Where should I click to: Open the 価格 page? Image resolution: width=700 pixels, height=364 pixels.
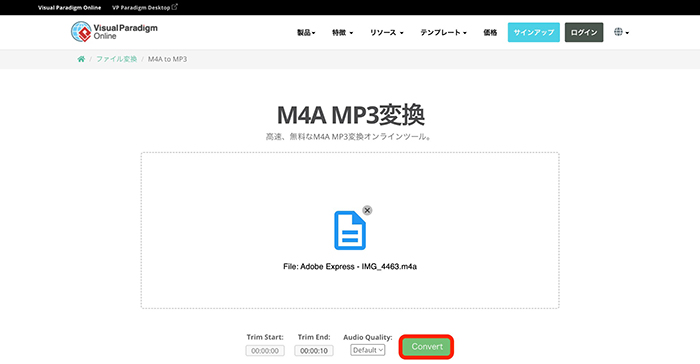pos(490,33)
